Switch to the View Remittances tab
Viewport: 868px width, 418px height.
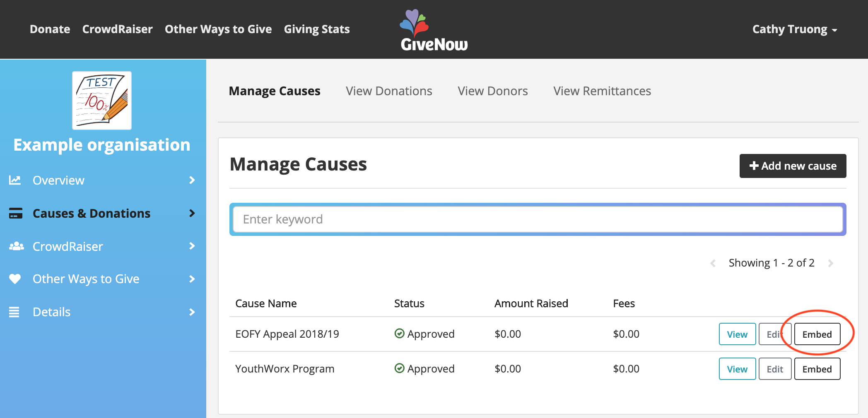pyautogui.click(x=602, y=91)
